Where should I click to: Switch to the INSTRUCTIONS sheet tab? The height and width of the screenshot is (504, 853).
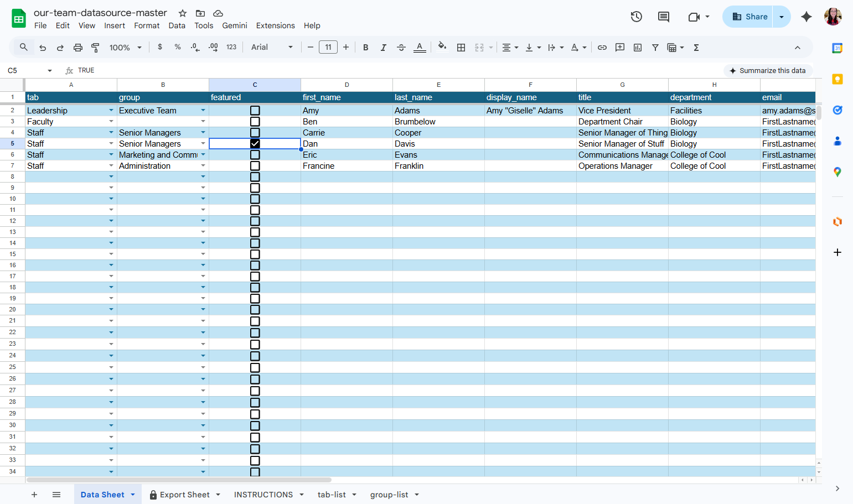(263, 495)
